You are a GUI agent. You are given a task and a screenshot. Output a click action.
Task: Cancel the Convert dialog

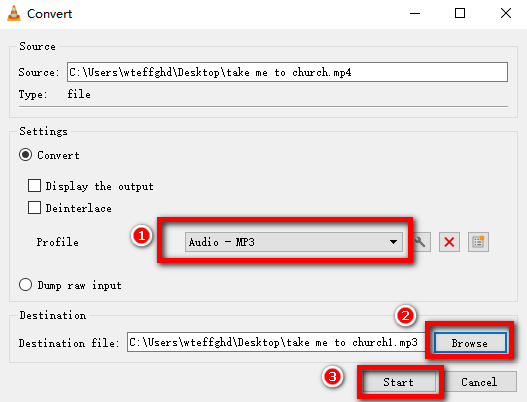479,382
